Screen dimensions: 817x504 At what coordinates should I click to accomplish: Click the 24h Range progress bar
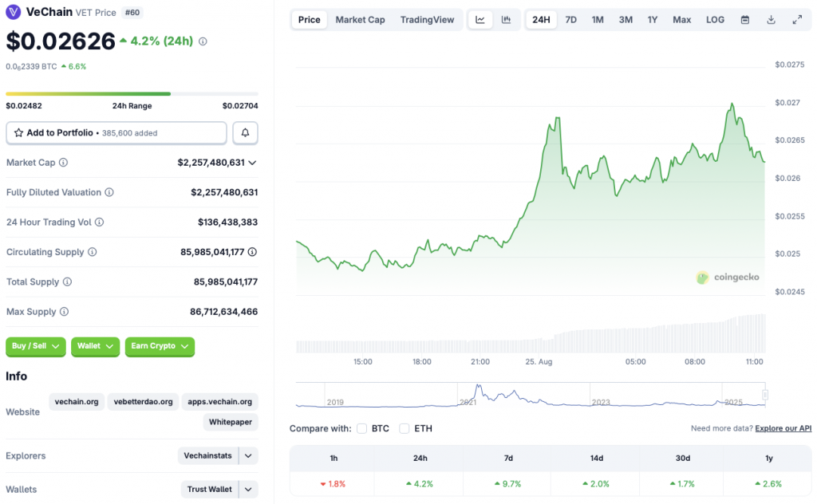(132, 94)
